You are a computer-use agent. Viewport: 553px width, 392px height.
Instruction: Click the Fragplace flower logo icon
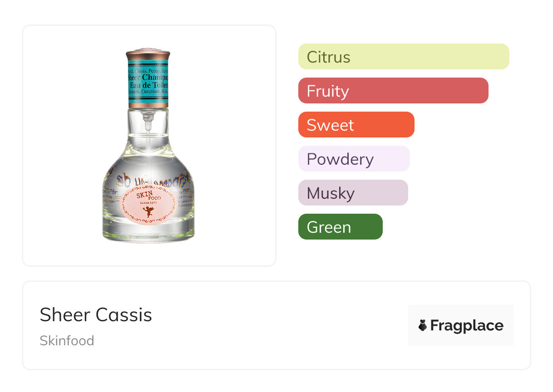tap(422, 325)
